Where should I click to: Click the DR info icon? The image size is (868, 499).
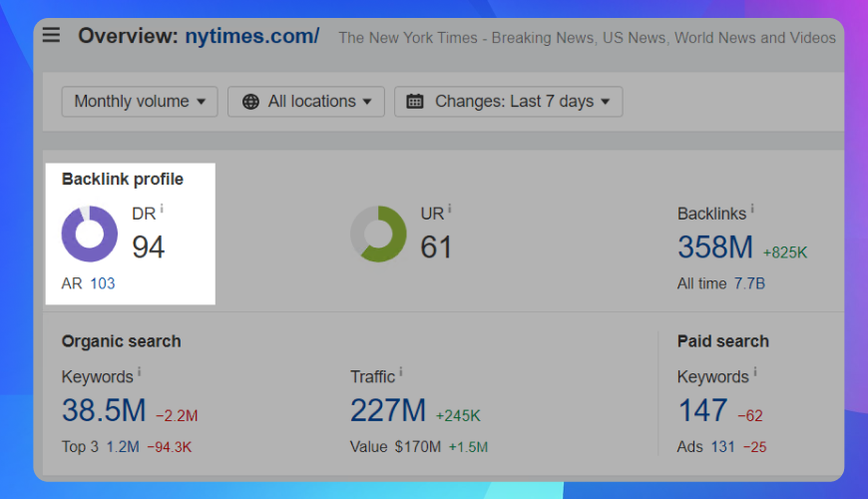[162, 209]
